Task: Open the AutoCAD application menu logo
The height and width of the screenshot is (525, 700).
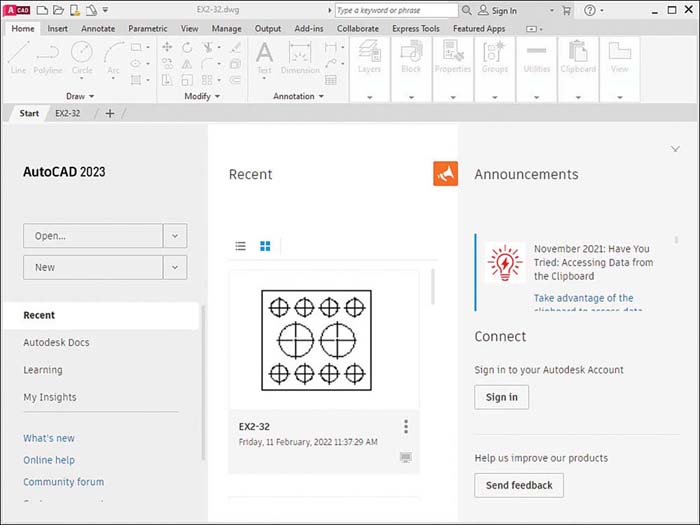Action: pos(17,10)
